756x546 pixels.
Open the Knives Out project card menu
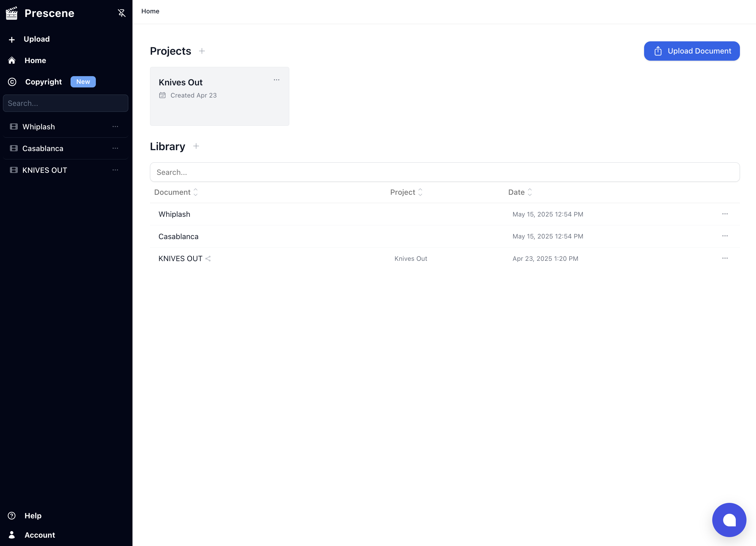[x=277, y=80]
